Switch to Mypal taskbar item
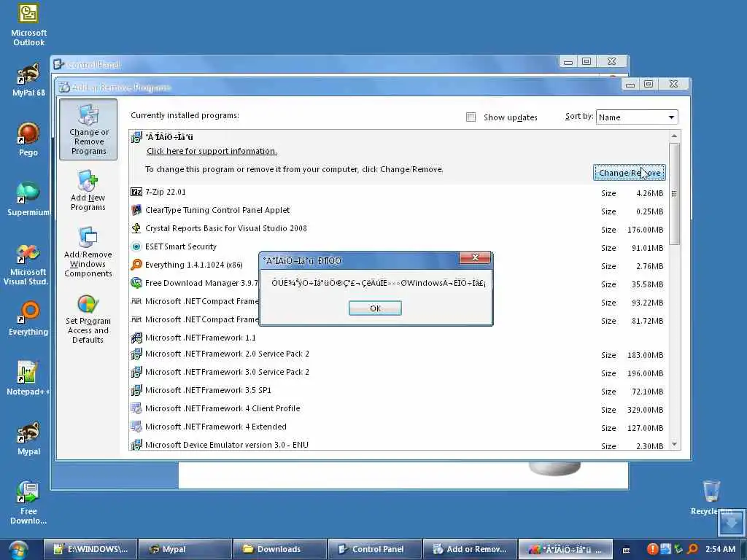Image resolution: width=747 pixels, height=560 pixels. 185,549
